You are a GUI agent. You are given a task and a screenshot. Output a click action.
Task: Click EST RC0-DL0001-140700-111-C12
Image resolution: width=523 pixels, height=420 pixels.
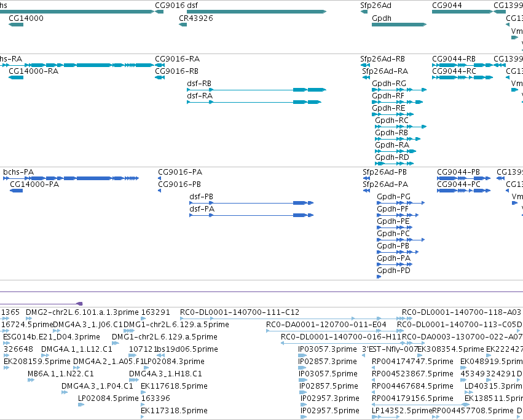240,312
